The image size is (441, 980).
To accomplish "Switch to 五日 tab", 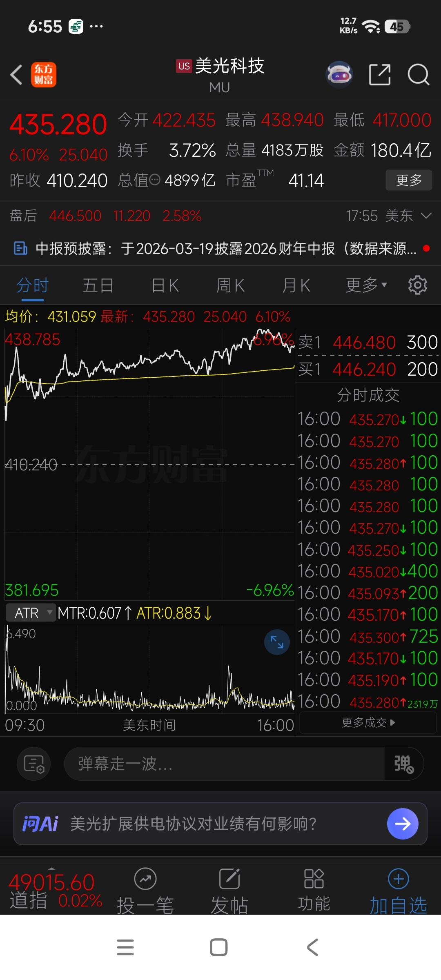I will coord(98,285).
